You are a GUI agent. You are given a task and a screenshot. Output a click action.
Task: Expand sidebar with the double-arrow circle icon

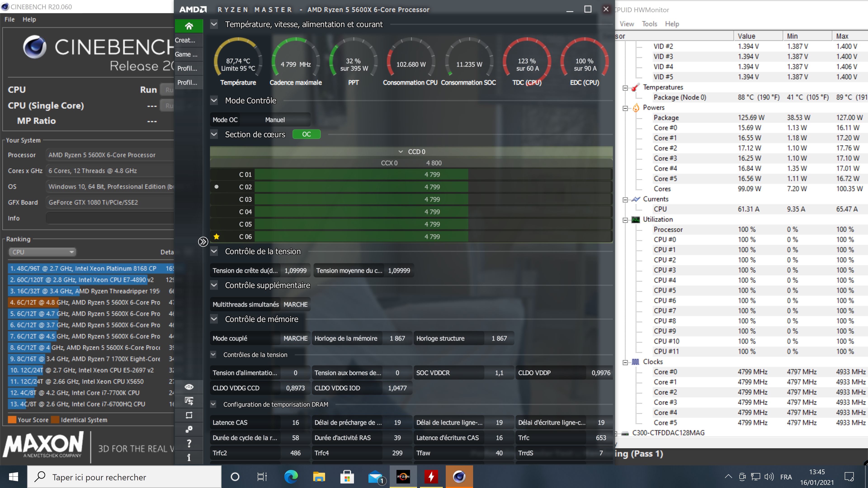point(203,242)
